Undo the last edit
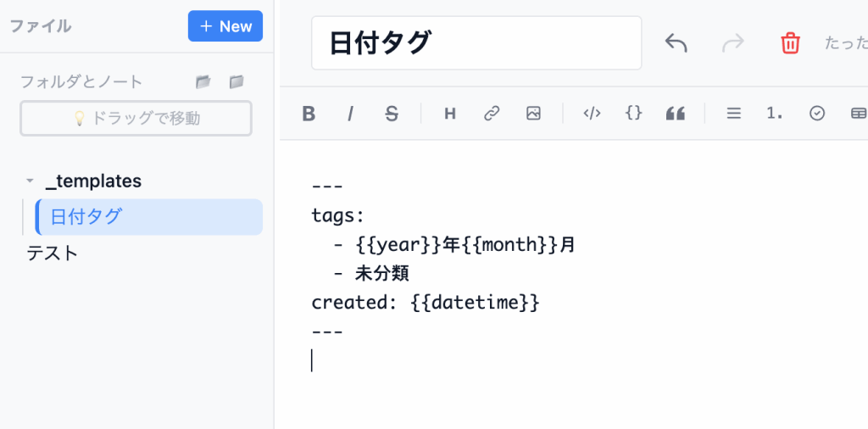Screen dimensions: 868x429 coord(676,43)
